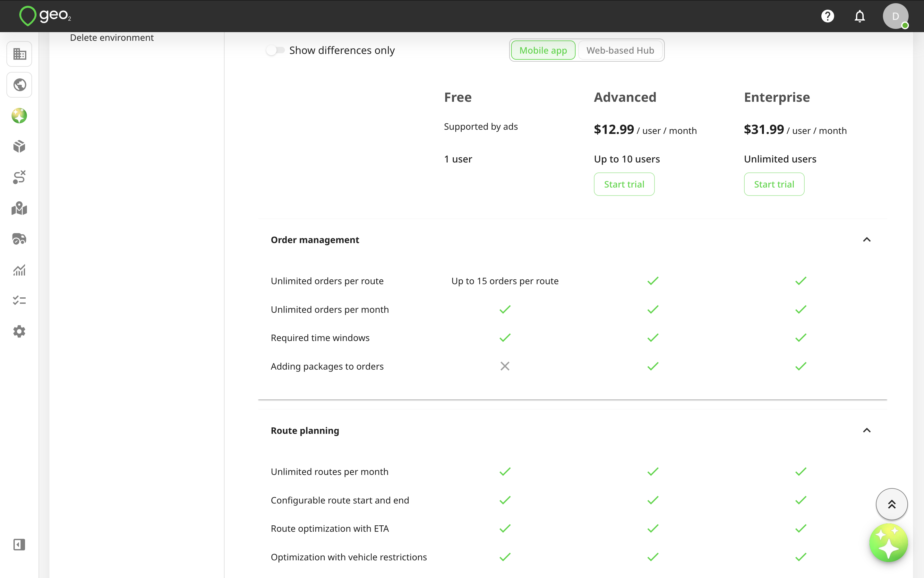Switch to the Web-based Hub tab
The image size is (924, 578).
click(620, 50)
